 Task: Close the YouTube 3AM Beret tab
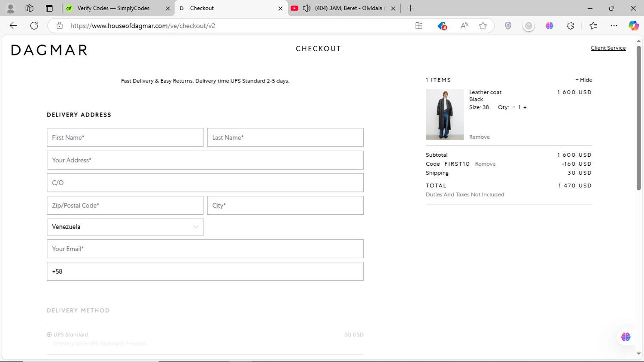tap(393, 8)
